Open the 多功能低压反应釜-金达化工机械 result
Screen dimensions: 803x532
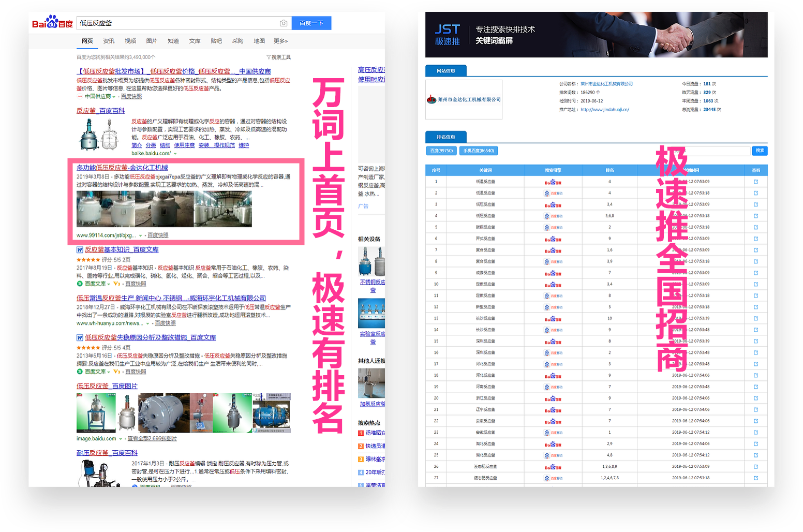click(x=122, y=168)
